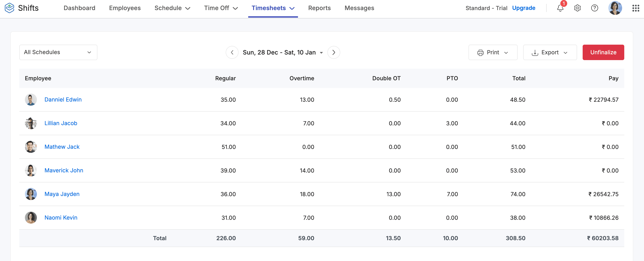Click the help question mark icon
Viewport: 644px width, 261px height.
(x=594, y=8)
